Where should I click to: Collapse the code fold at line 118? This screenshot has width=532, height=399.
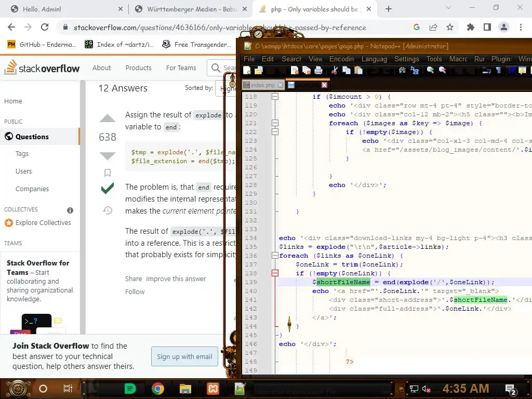(275, 97)
